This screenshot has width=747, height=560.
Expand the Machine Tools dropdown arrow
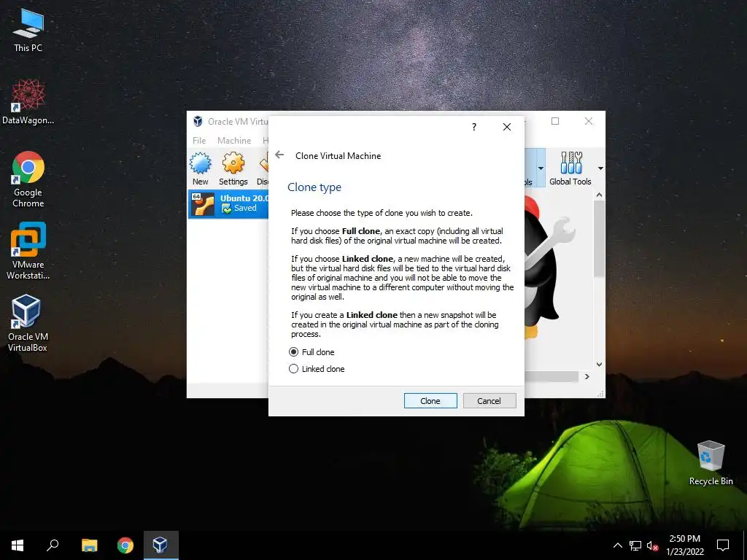(541, 168)
